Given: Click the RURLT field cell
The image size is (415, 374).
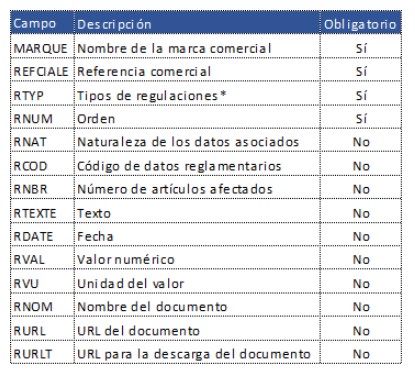Looking at the screenshot, I should coord(42,352).
